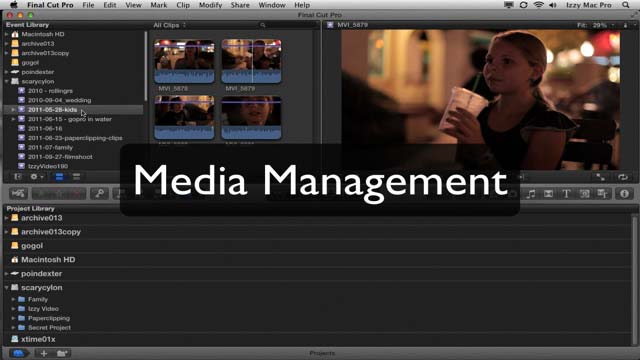The image size is (640, 360).
Task: Select the 2011-09-27-filmshoot event
Action: tap(60, 157)
